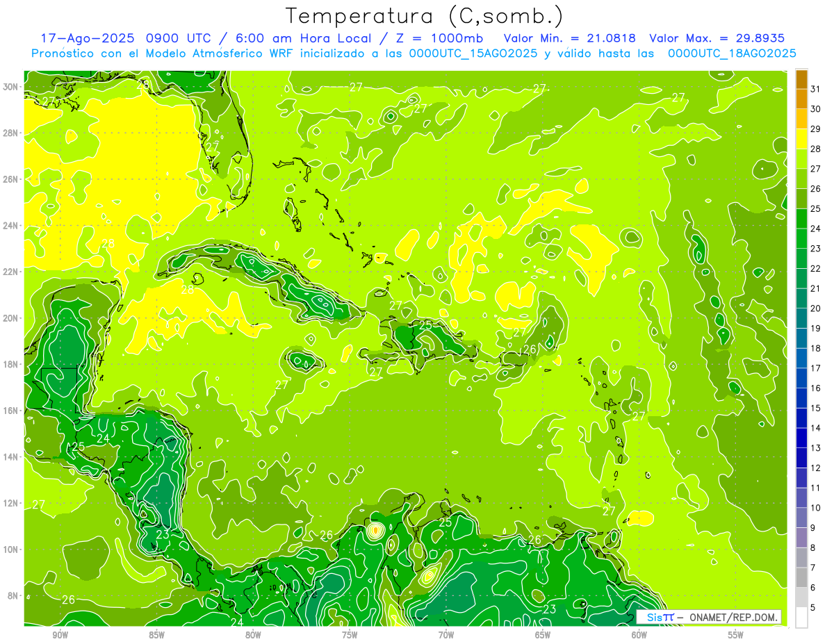Click the brown legend swatch above 31
The image size is (834, 644).
pyautogui.click(x=801, y=79)
